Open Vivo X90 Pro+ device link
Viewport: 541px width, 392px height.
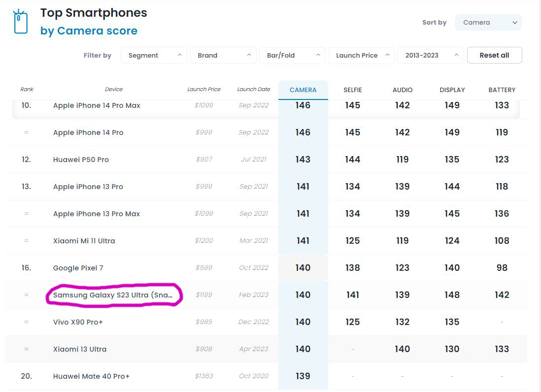78,322
